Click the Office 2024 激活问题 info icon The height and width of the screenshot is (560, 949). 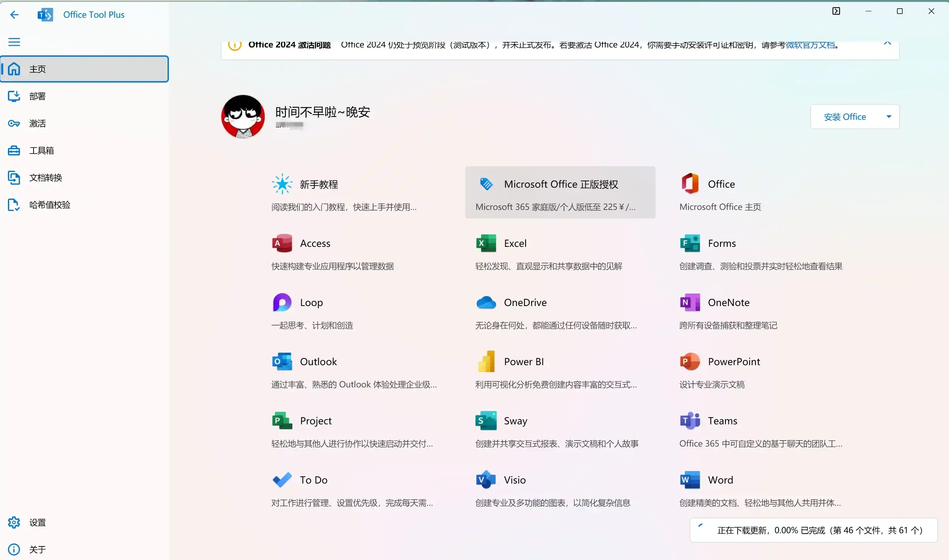point(235,44)
